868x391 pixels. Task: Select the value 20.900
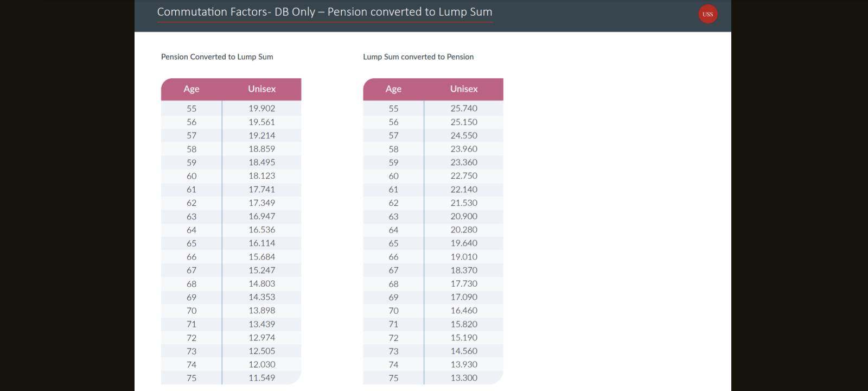click(x=464, y=216)
